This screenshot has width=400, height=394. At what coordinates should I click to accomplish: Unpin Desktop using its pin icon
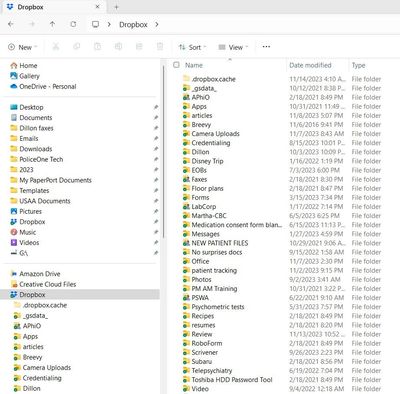(156, 107)
